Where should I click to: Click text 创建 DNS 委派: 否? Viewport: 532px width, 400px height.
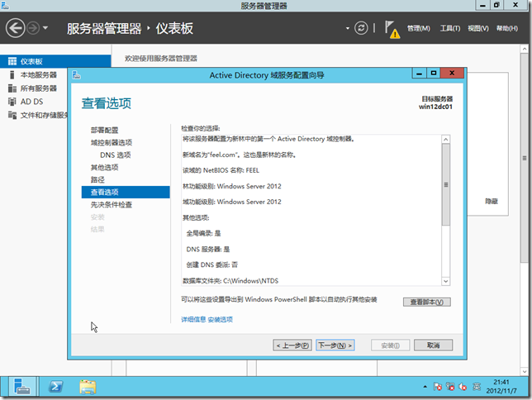click(x=212, y=264)
